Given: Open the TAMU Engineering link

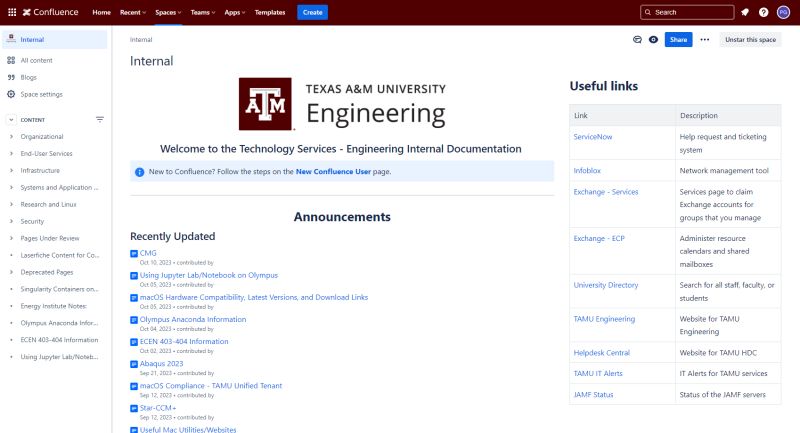Looking at the screenshot, I should [604, 319].
